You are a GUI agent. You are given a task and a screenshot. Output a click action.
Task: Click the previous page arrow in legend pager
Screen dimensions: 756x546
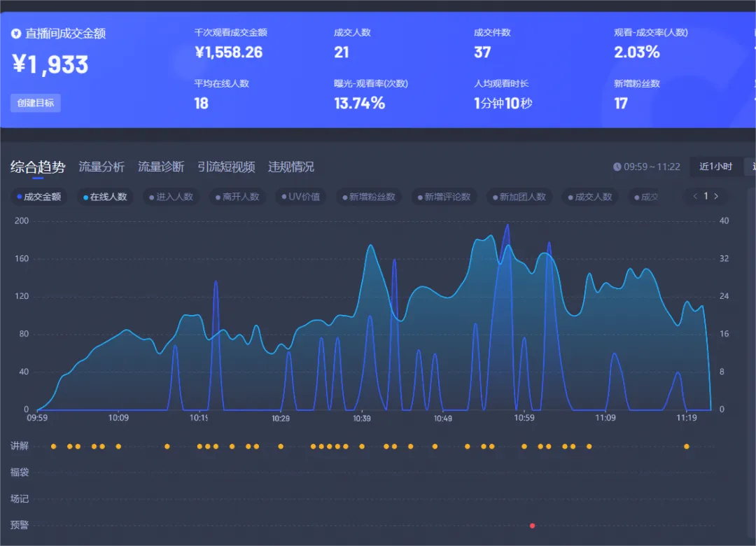tap(695, 196)
